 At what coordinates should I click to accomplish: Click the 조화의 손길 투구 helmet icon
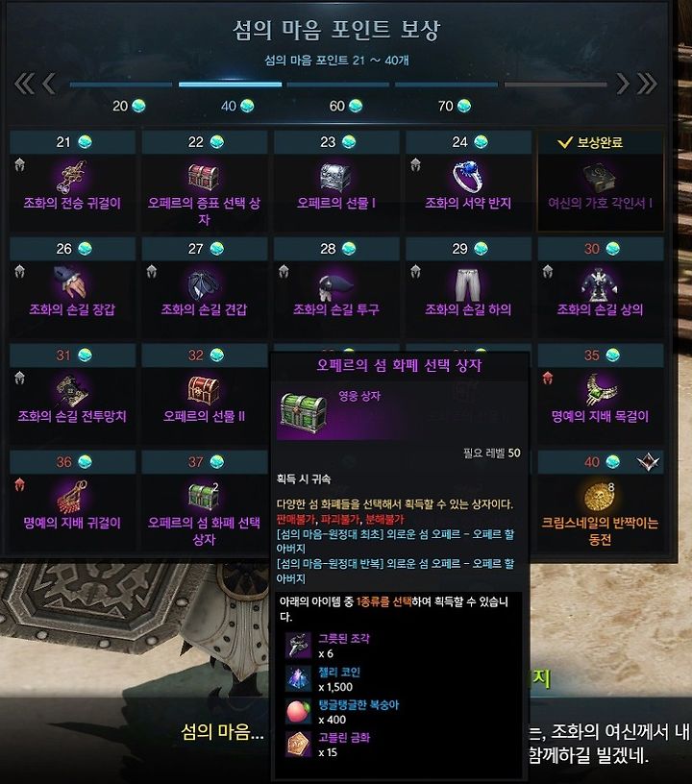335,283
